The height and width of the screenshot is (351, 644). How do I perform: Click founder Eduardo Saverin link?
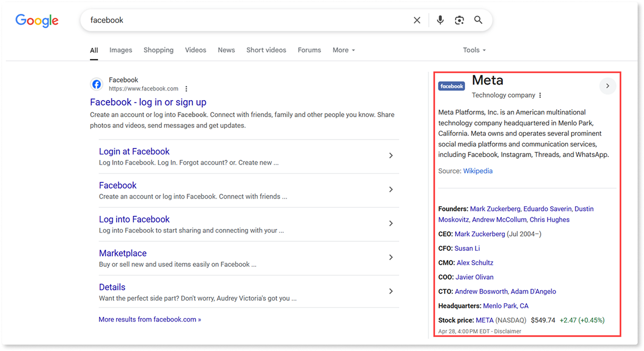[548, 209]
